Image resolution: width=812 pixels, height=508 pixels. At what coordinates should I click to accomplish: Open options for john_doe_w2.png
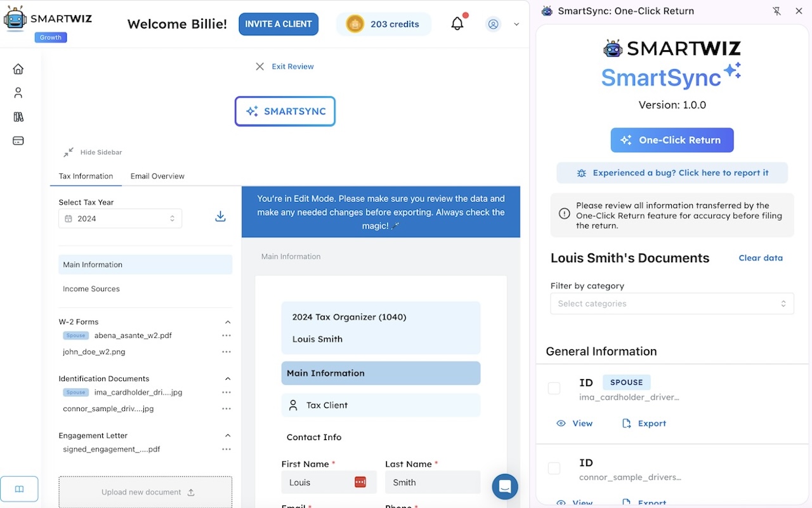coord(226,352)
